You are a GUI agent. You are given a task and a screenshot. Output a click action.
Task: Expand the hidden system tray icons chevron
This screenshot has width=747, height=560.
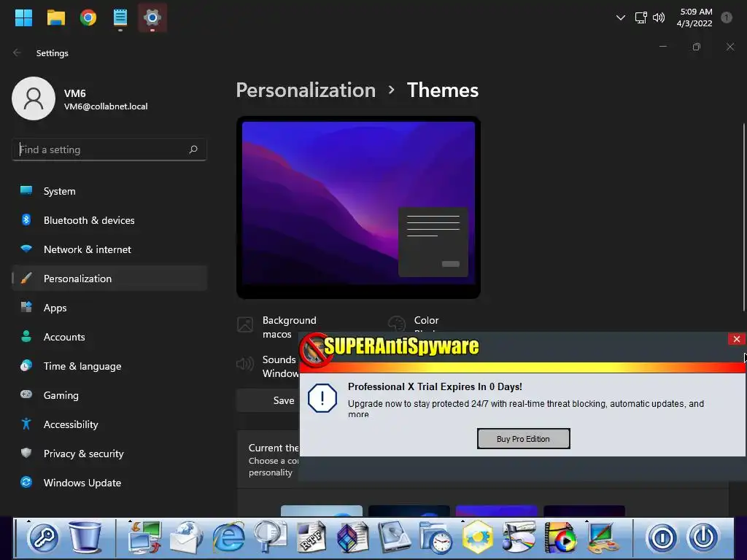(x=620, y=17)
